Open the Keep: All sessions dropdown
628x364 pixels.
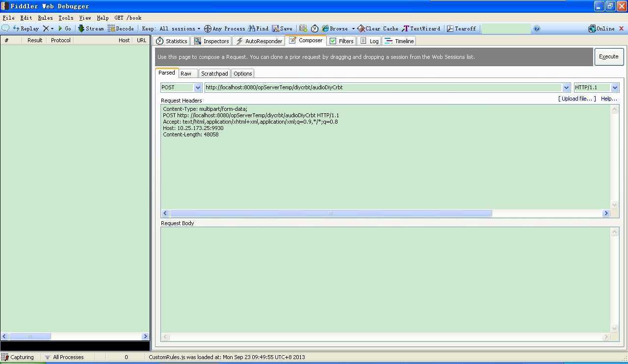171,28
